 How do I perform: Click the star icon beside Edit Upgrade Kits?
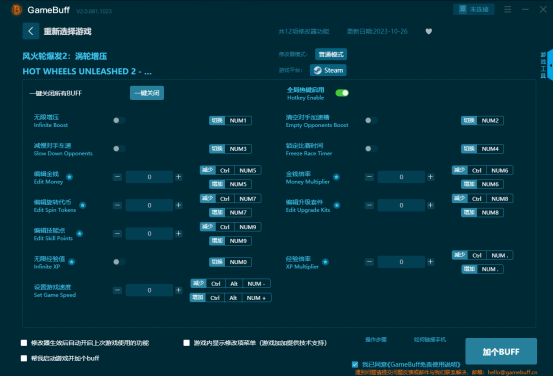point(337,205)
